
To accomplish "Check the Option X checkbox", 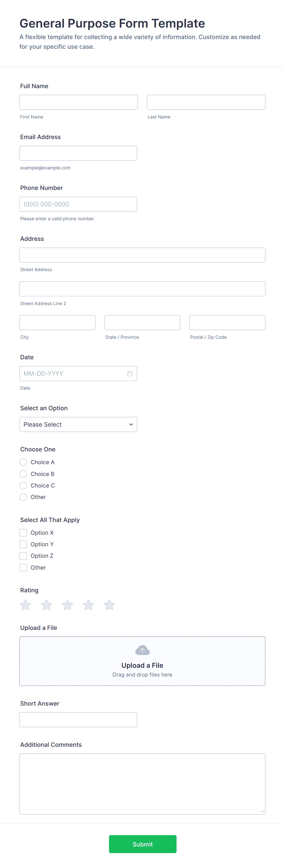I will coord(23,533).
